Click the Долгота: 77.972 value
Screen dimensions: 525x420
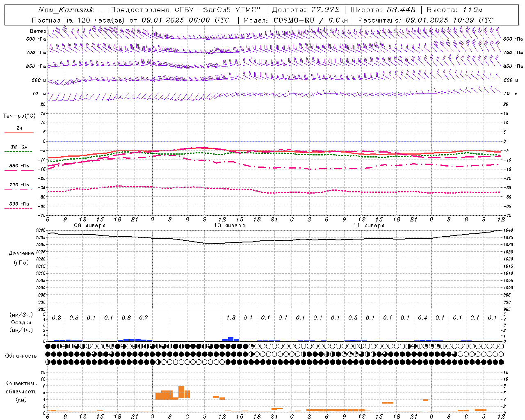click(306, 10)
